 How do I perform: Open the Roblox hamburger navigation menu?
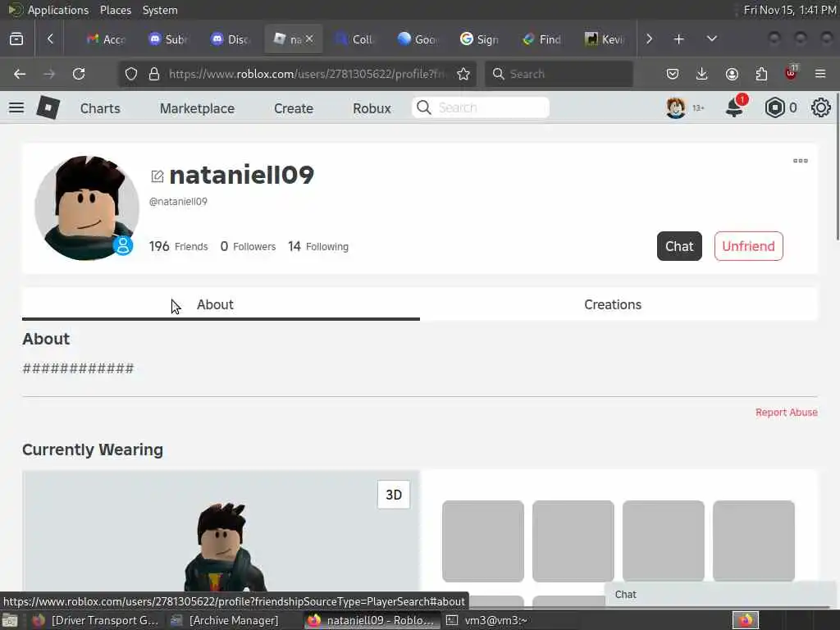click(x=16, y=107)
